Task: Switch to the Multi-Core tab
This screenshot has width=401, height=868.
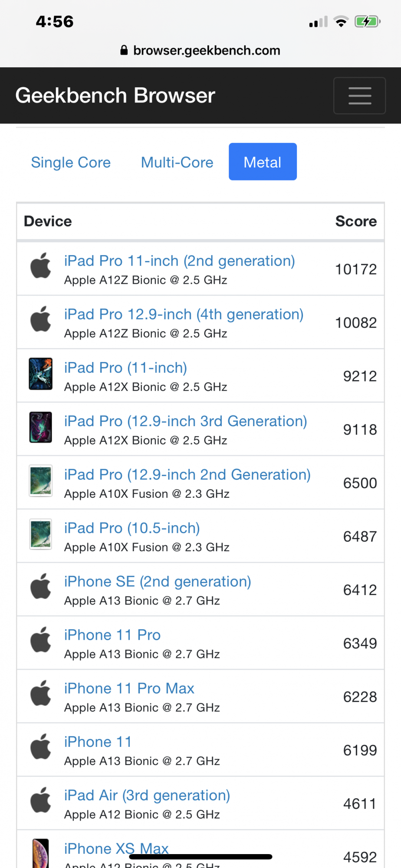Action: point(177,162)
